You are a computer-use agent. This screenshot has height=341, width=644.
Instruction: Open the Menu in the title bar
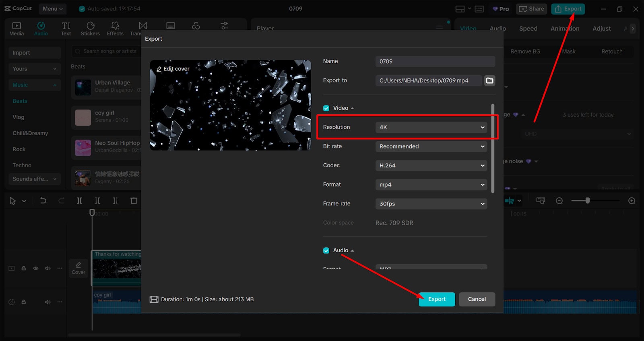[x=53, y=8]
